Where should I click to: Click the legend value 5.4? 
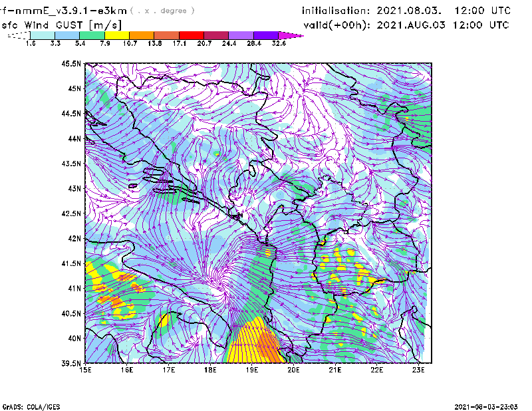[x=80, y=43]
